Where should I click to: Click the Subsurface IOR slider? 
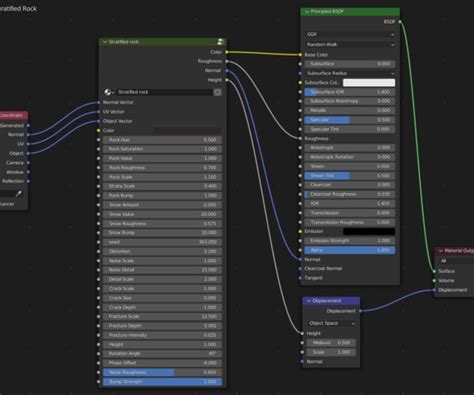[x=350, y=92]
